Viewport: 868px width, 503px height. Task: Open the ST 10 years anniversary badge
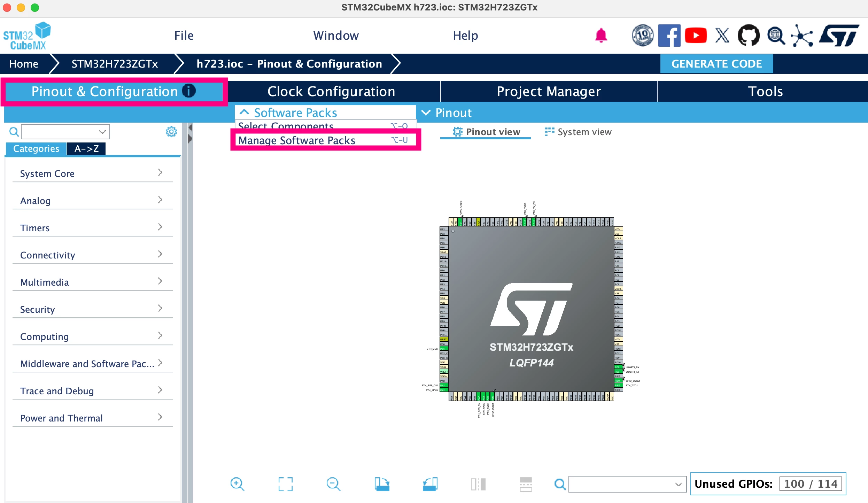tap(643, 36)
